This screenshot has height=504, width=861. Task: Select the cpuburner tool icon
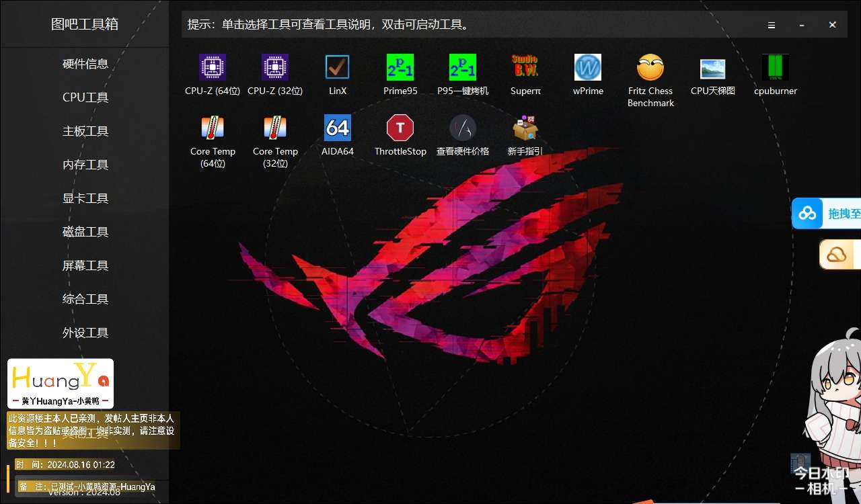776,68
